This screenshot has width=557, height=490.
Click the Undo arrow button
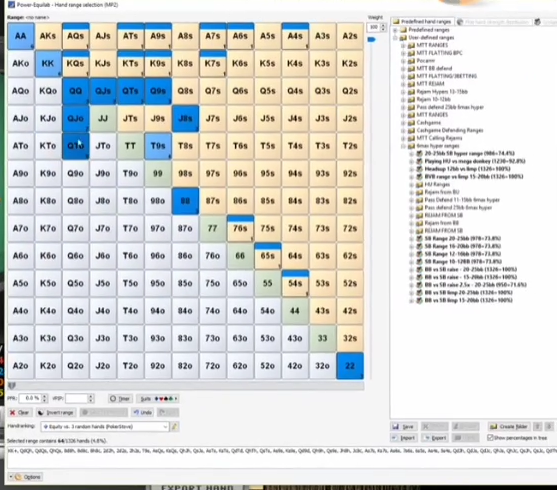pos(143,413)
